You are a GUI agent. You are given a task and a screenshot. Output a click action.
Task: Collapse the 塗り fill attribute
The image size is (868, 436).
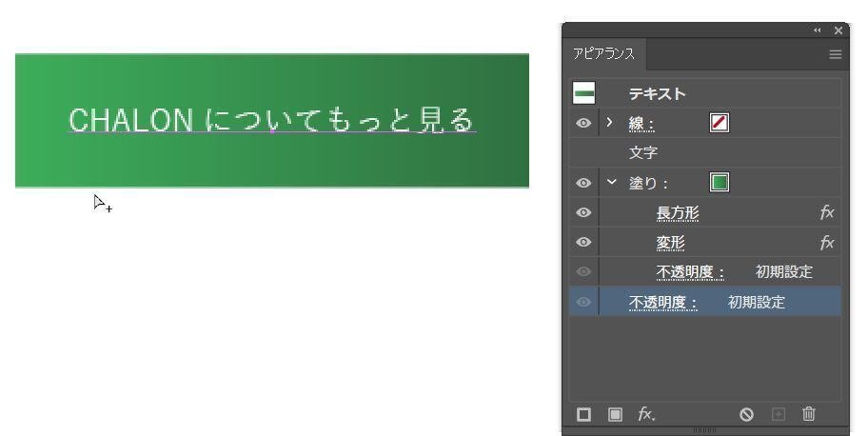tap(611, 182)
